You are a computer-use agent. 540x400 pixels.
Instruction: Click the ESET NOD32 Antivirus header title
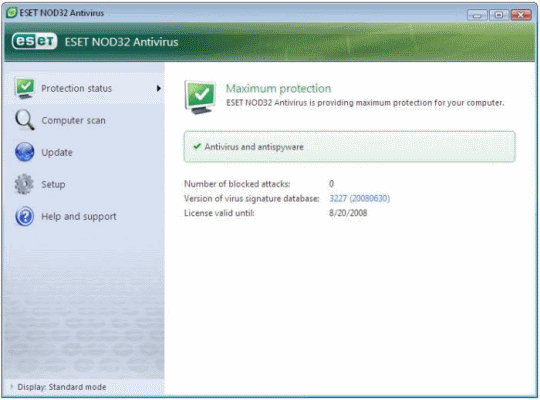tap(122, 42)
